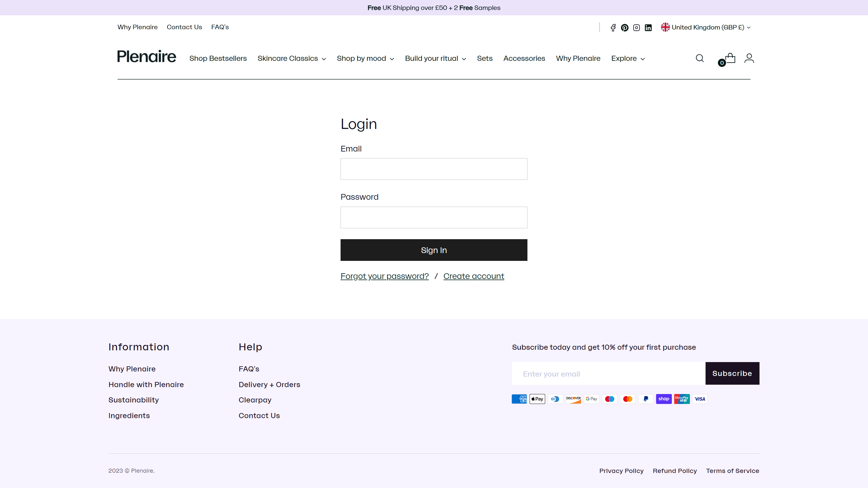
Task: Click the Discover payment icon
Action: [x=574, y=399]
